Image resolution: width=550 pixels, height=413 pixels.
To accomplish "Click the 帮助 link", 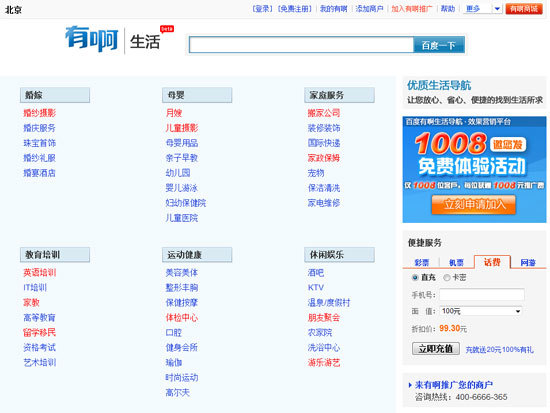I will click(448, 9).
